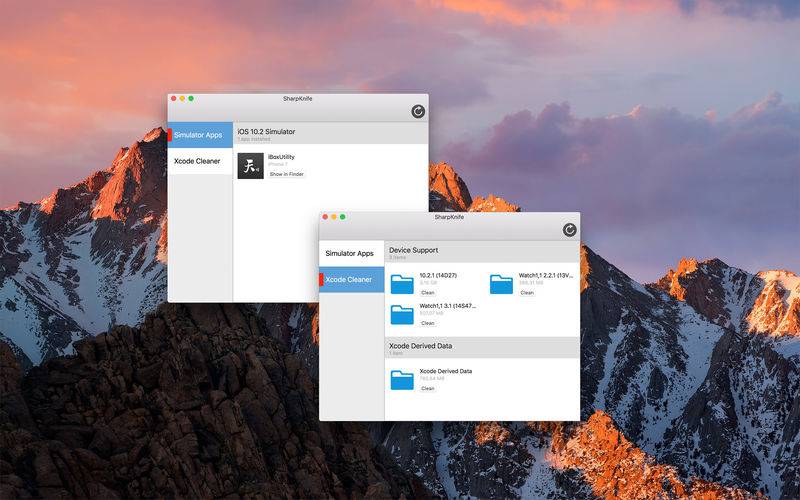
Task: Click the Device Support section header
Action: [x=482, y=252]
